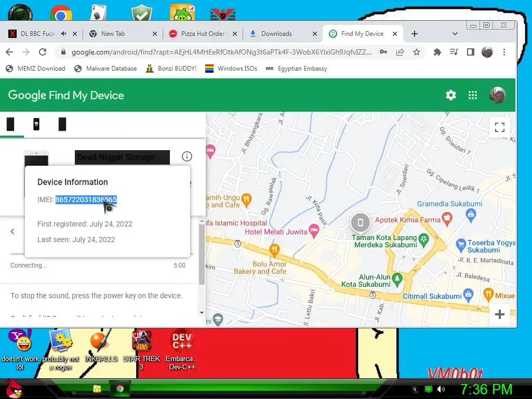Viewport: 532px width, 399px height.
Task: Zoom in the map with plus button
Action: tap(499, 314)
